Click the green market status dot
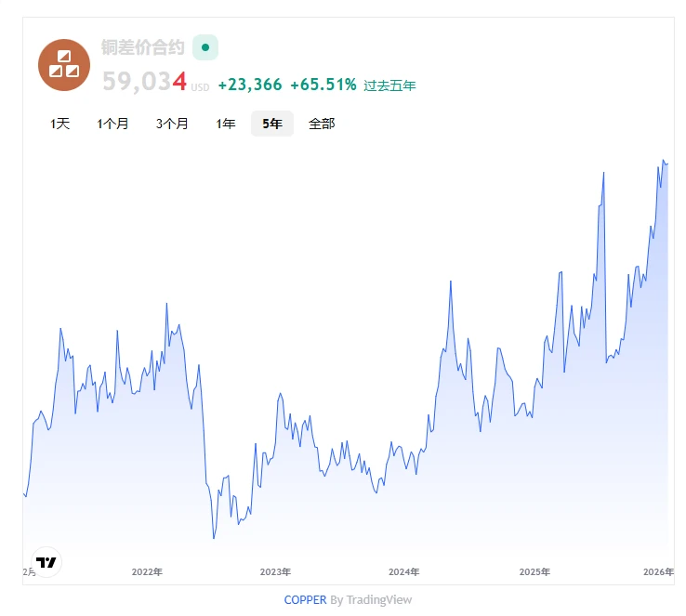 [x=205, y=47]
